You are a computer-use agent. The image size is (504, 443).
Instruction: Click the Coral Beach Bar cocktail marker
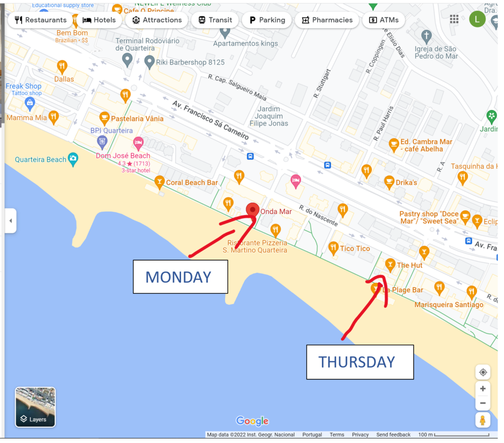159,183
